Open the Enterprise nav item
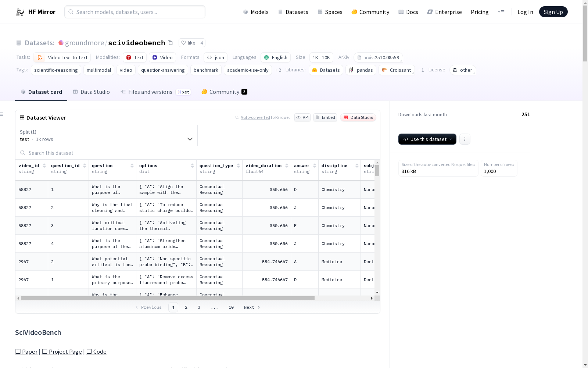Viewport: 588px width, 368px height. coord(445,12)
